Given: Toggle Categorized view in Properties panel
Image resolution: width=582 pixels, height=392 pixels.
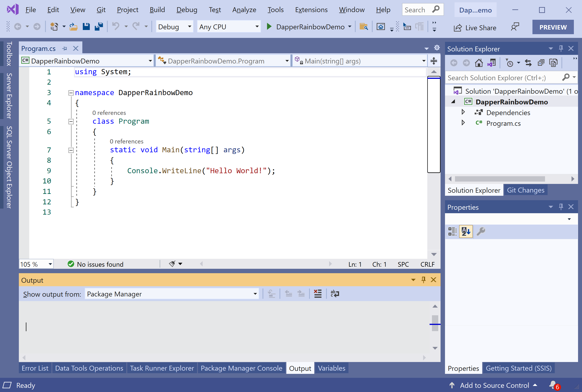Looking at the screenshot, I should 452,231.
